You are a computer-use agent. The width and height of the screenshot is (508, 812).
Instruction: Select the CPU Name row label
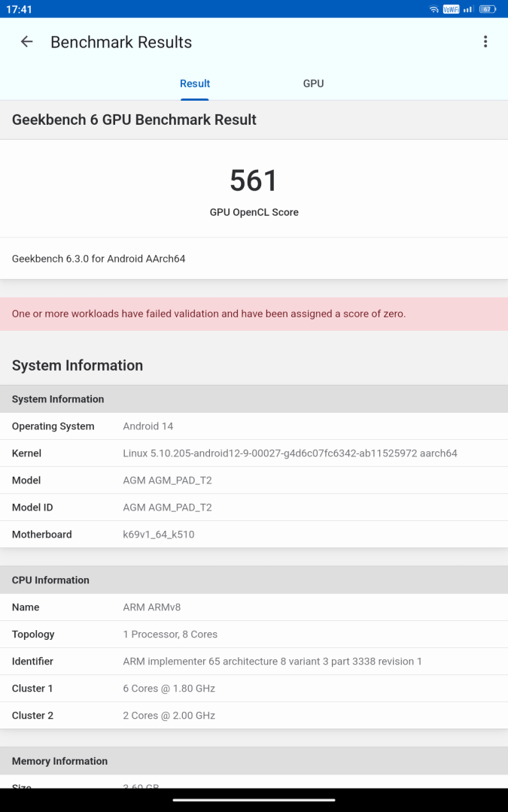(x=26, y=607)
